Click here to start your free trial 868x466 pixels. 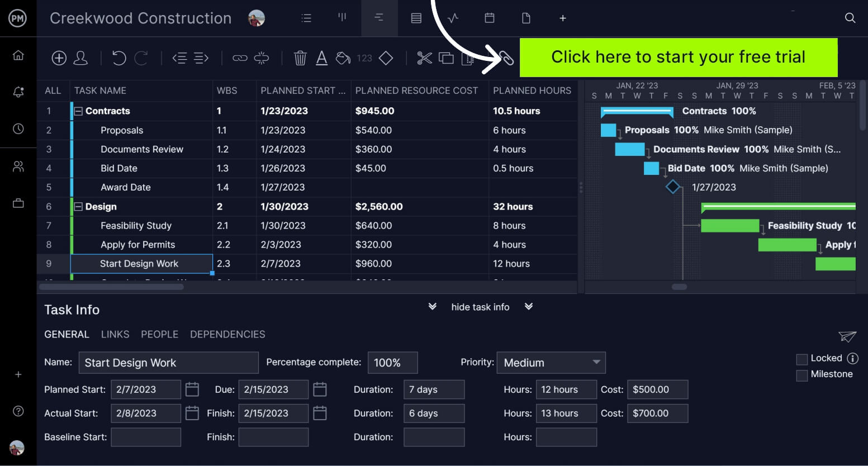pos(679,57)
